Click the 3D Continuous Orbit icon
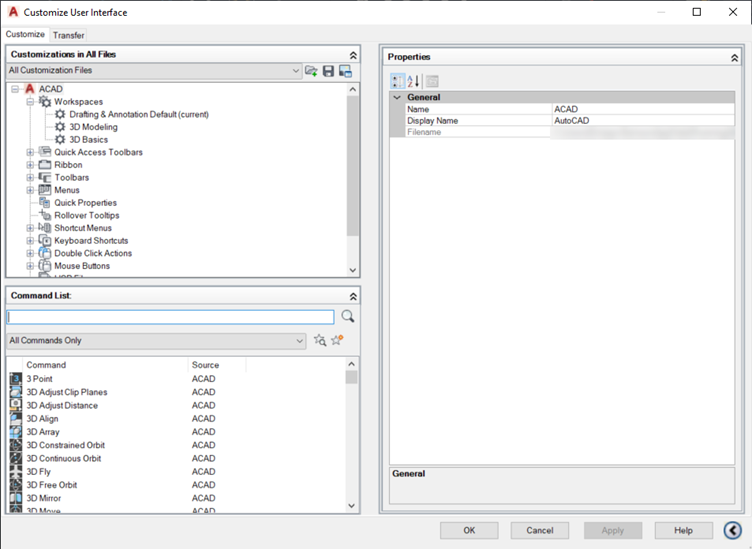 click(x=16, y=458)
